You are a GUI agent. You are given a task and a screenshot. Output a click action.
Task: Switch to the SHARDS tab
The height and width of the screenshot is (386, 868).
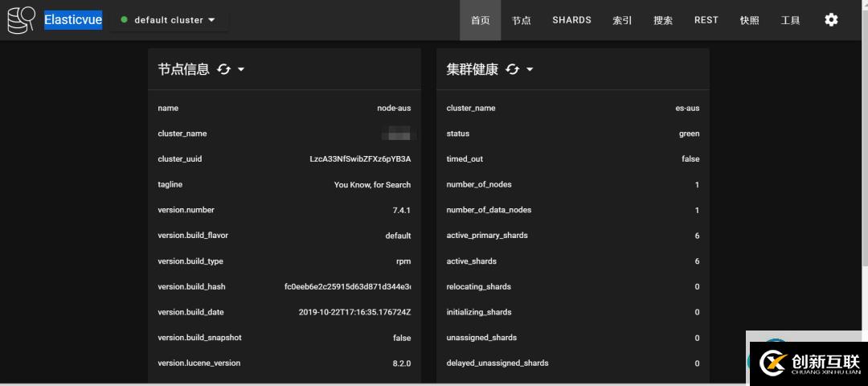[x=572, y=20]
